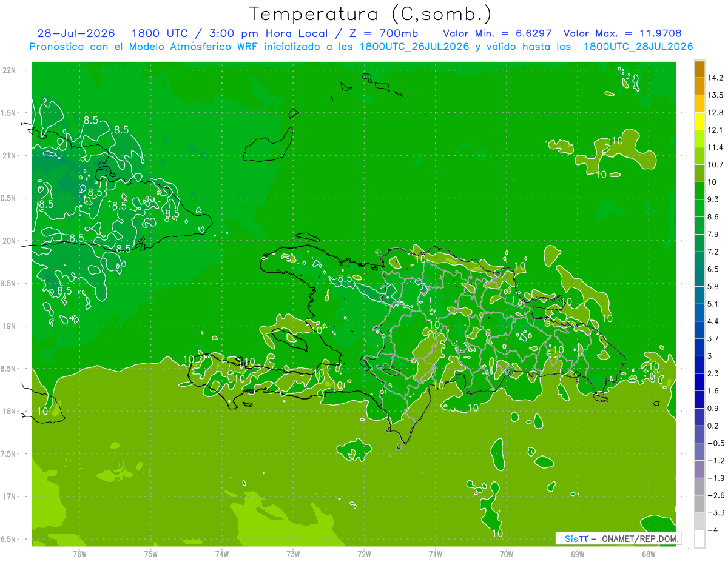Click the -3.3 legend label

[716, 513]
